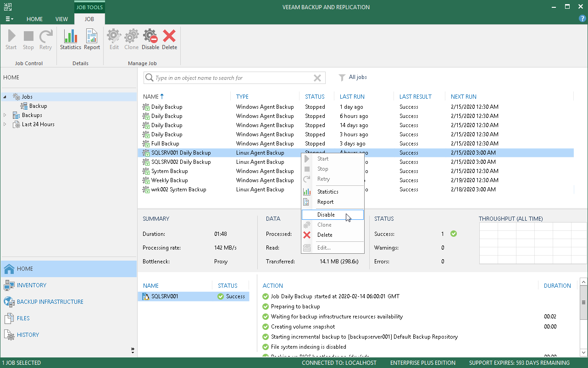Open the main application menu dropdown
The width and height of the screenshot is (588, 368).
[x=9, y=19]
